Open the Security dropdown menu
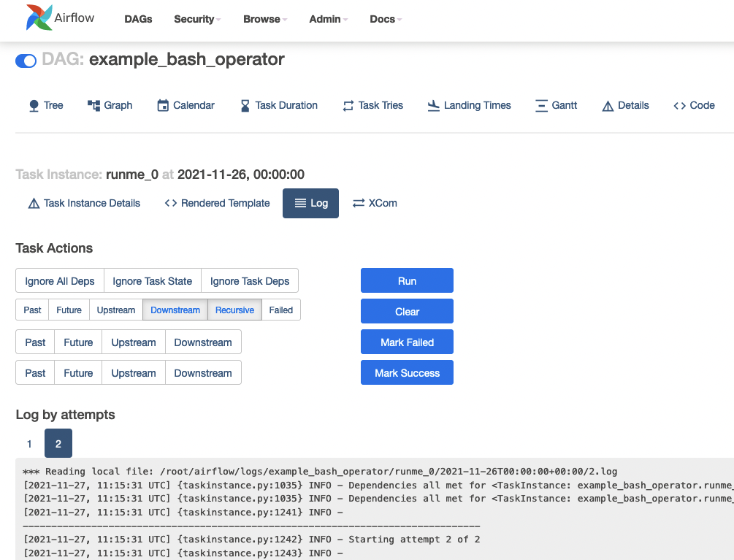The width and height of the screenshot is (734, 560). tap(197, 19)
